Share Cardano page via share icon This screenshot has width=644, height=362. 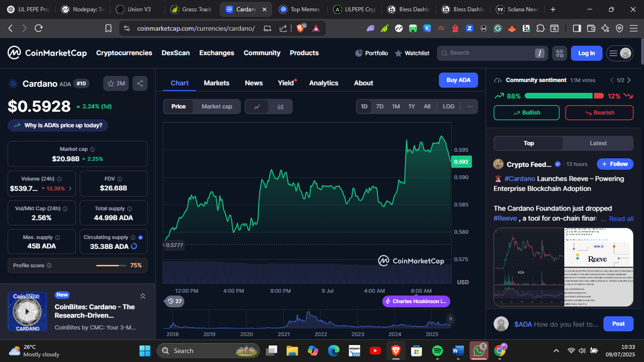pos(140,83)
